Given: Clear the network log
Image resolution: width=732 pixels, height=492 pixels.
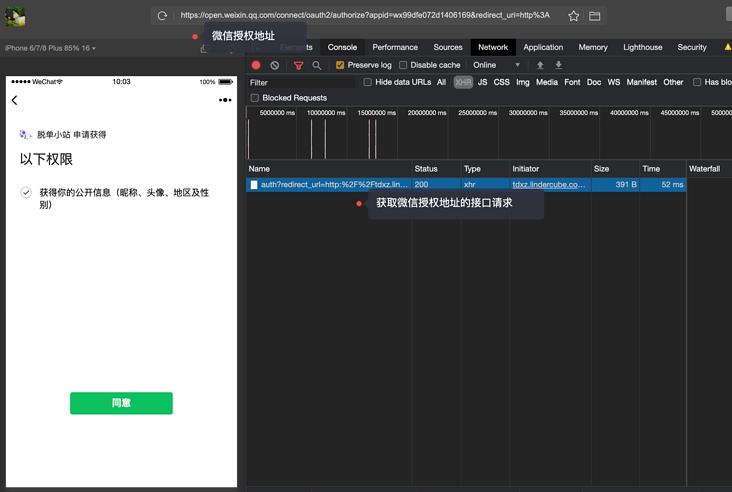Looking at the screenshot, I should coord(274,65).
